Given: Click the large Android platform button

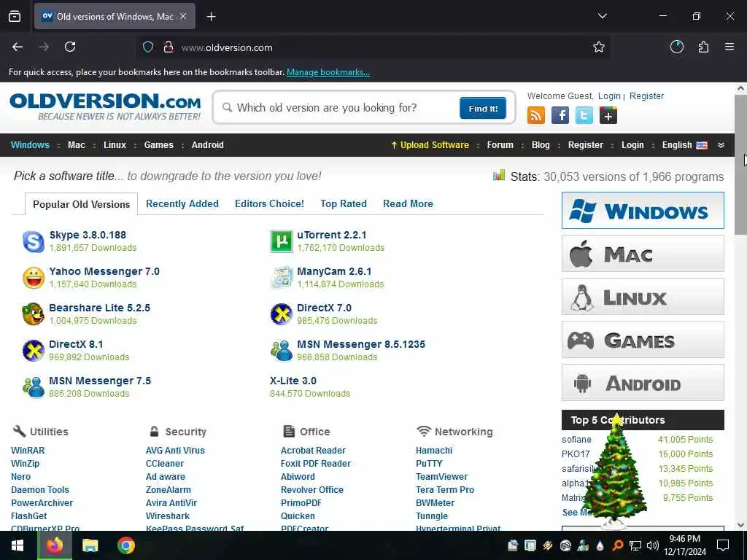Looking at the screenshot, I should 643,382.
